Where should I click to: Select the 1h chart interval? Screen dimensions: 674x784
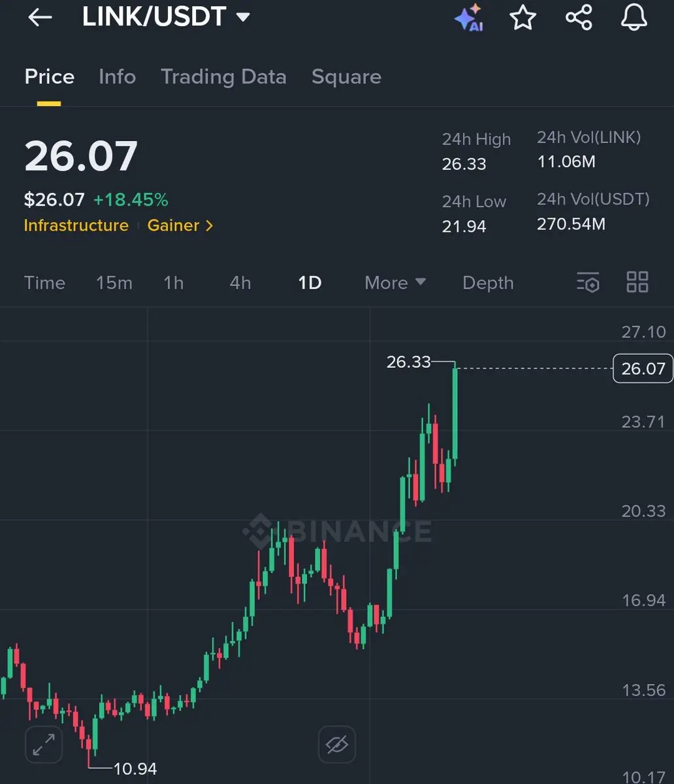tap(174, 283)
